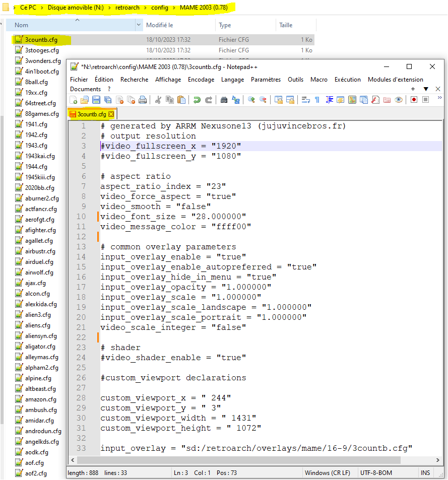Image resolution: width=448 pixels, height=480 pixels.
Task: Click the Cut scissors icon
Action: (158, 100)
